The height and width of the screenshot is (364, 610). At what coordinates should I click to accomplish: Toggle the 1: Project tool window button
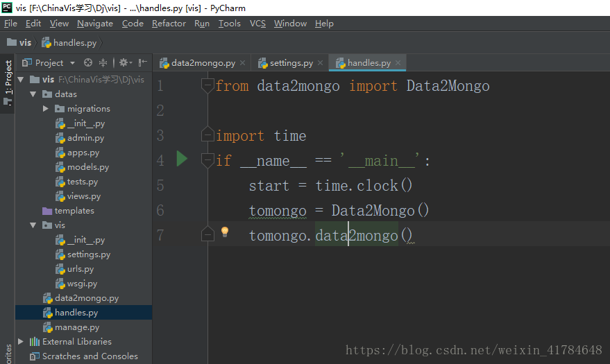coord(8,83)
